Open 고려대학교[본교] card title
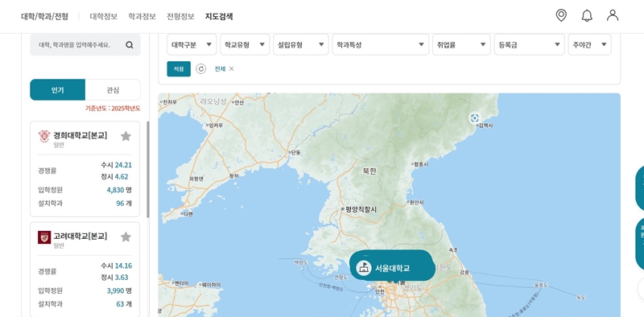Viewport: 644px width, 317px height. point(80,236)
